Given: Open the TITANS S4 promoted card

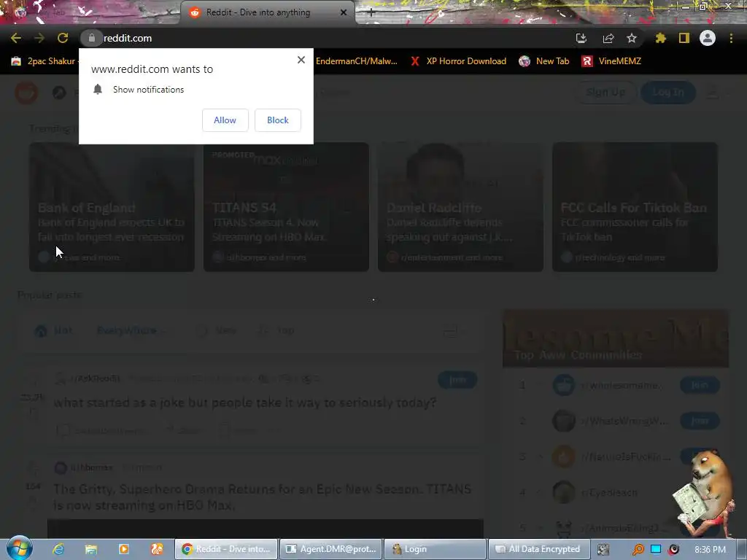Looking at the screenshot, I should [286, 207].
